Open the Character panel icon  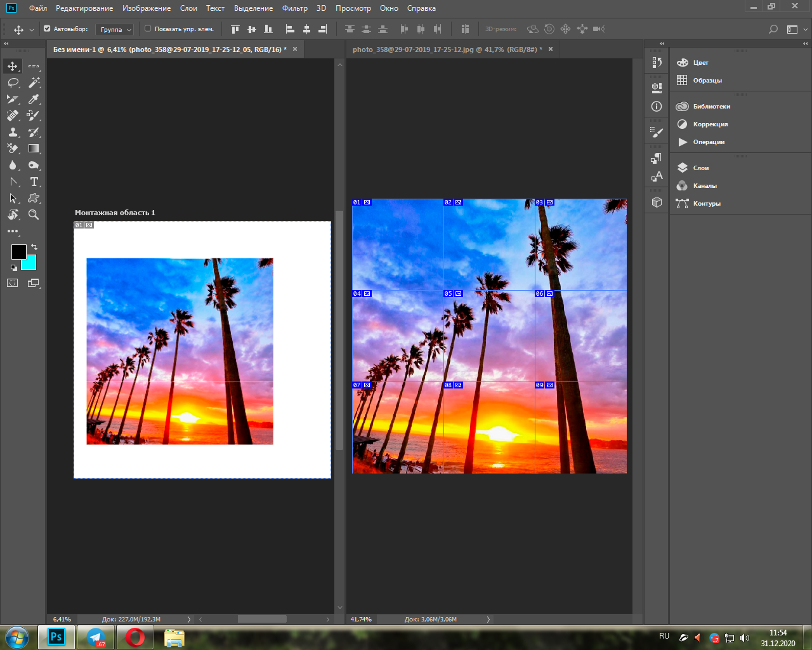[x=657, y=176]
